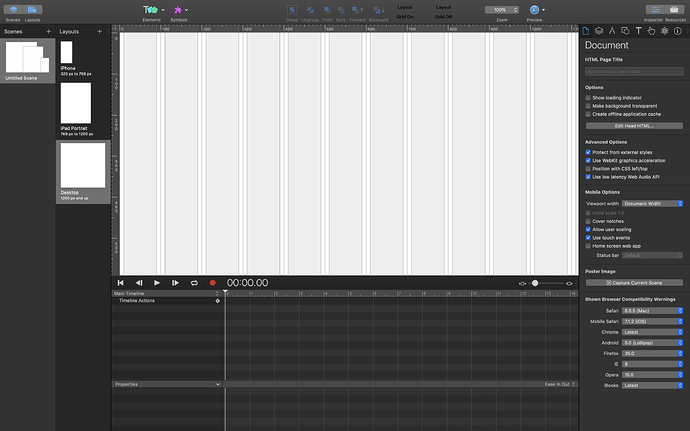Viewport: 690px width, 431px height.
Task: Select the Document inspector tab icon
Action: (x=586, y=31)
